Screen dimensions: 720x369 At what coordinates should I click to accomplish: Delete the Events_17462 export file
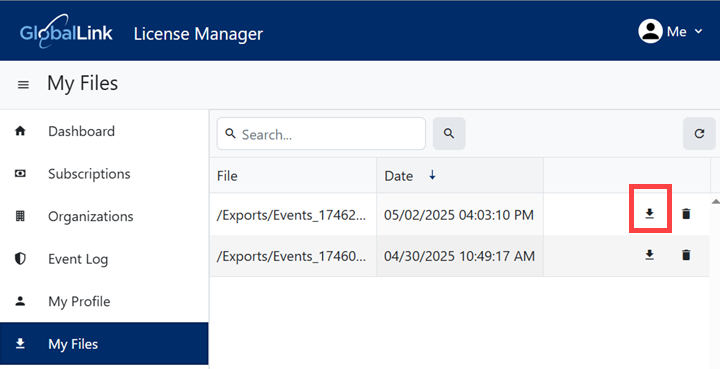pos(686,213)
